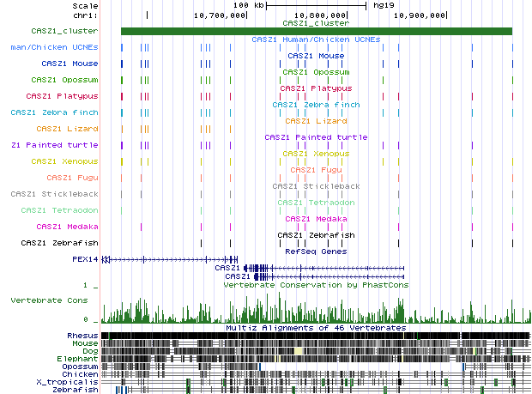This screenshot has height=394, width=532.
Task: Click the 100 kb scale bar
Action: [316, 5]
